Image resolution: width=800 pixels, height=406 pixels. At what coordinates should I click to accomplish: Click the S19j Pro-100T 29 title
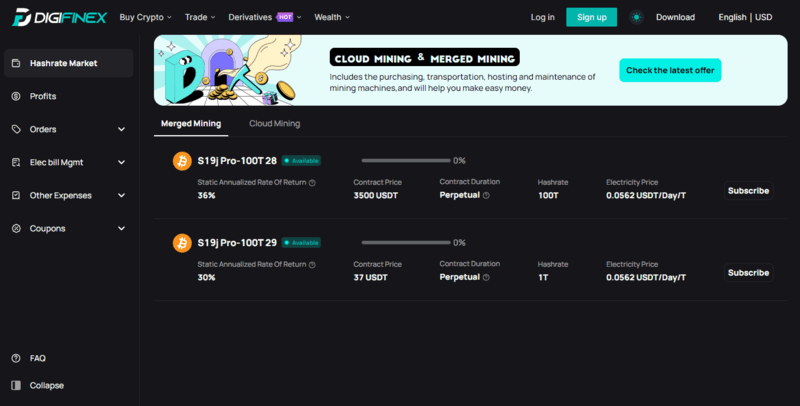pyautogui.click(x=237, y=243)
